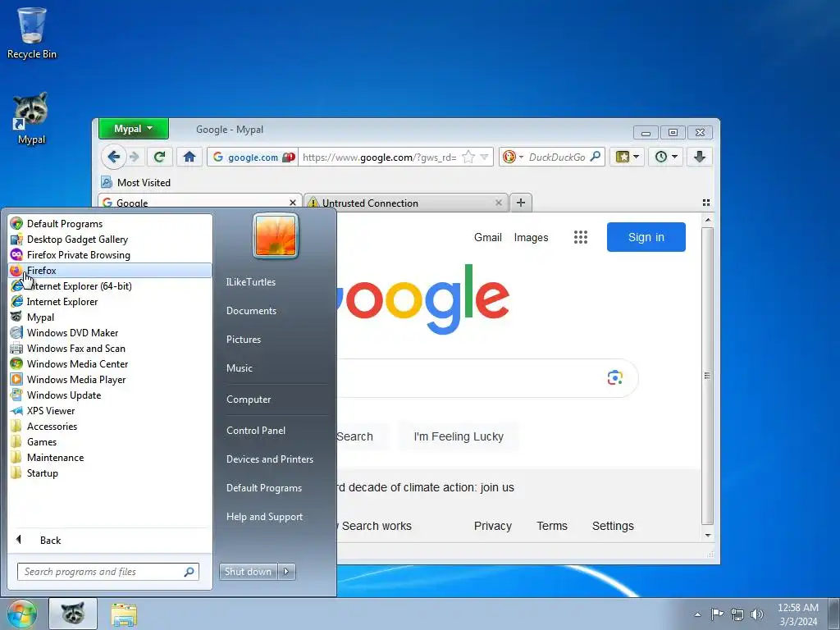Viewport: 840px width, 630px height.
Task: Open the URL bar history dropdown arrow
Action: pyautogui.click(x=484, y=157)
